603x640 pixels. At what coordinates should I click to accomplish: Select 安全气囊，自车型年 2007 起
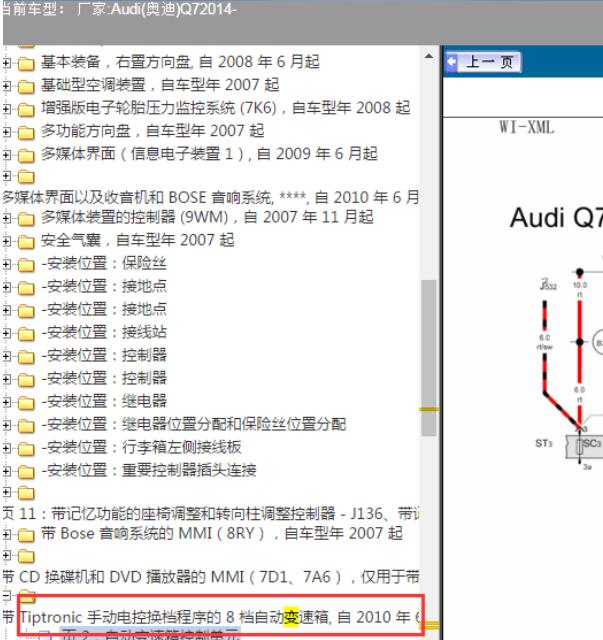point(138,240)
